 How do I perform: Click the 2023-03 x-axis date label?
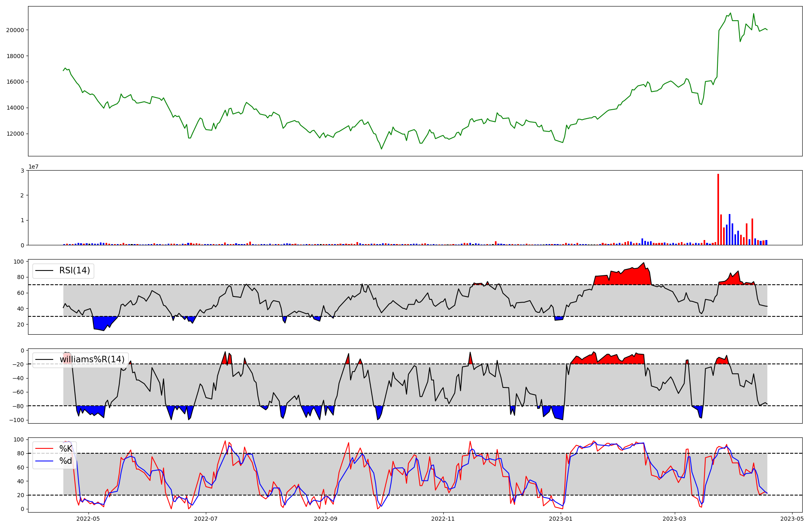[x=675, y=519]
